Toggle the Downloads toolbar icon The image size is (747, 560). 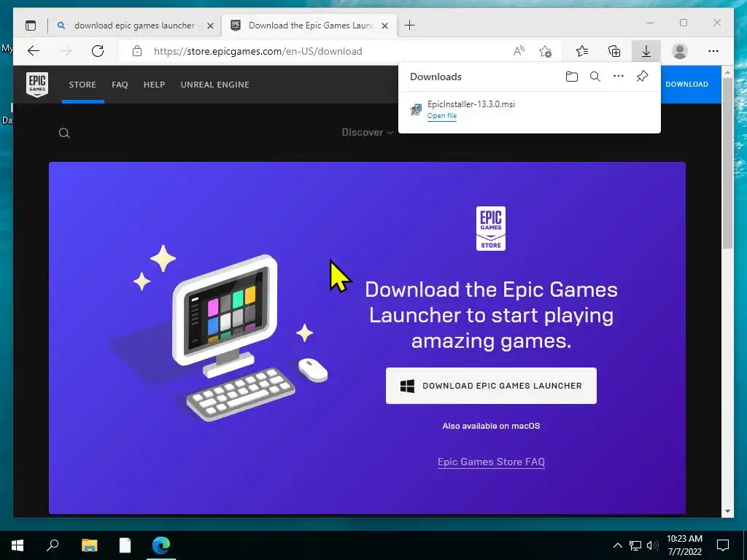pyautogui.click(x=646, y=51)
